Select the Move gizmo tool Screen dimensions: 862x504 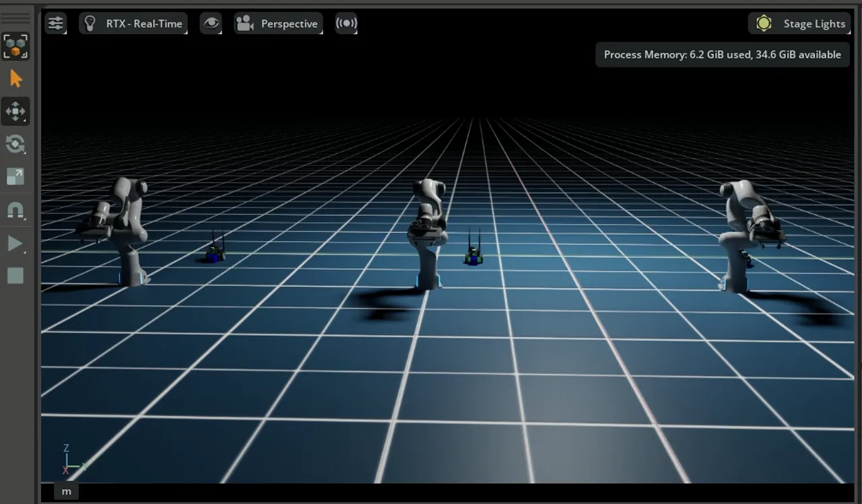click(x=15, y=111)
